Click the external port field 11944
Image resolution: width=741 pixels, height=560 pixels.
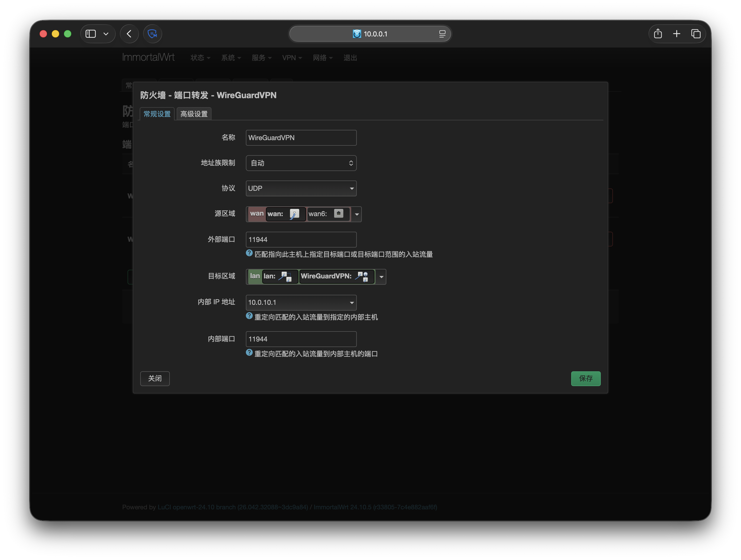point(301,240)
